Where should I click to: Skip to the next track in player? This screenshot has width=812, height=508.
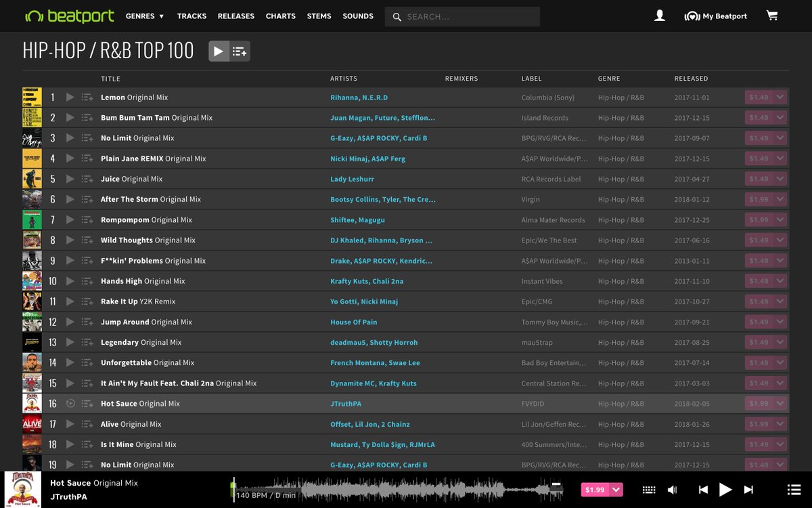748,490
